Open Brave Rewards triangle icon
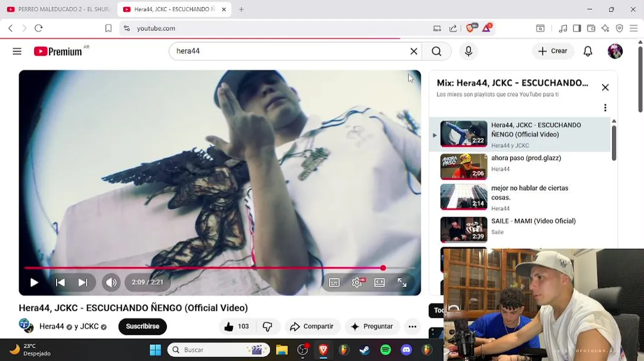This screenshot has height=361, width=644. pyautogui.click(x=487, y=28)
